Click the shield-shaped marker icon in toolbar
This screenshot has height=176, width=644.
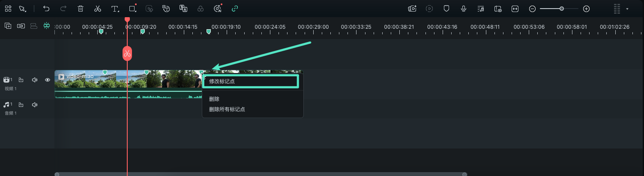click(x=446, y=9)
